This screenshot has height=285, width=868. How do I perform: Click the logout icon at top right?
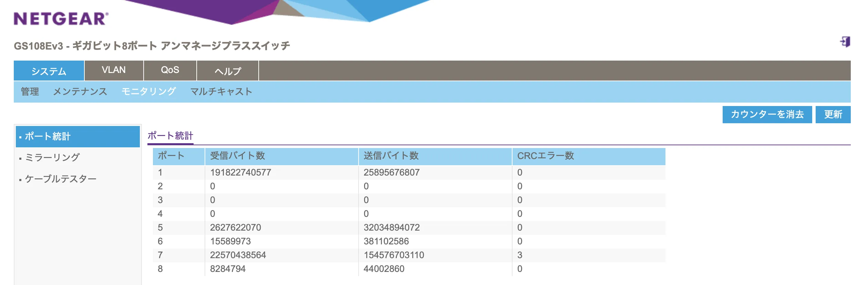pyautogui.click(x=845, y=42)
